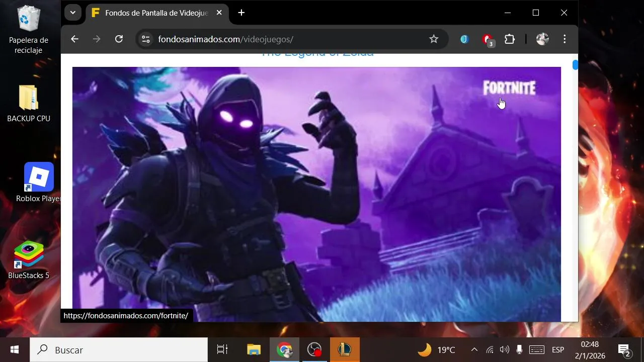Select the Papelera de reciclaje desktop icon
Screen dimensions: 644x362
tap(29, 30)
